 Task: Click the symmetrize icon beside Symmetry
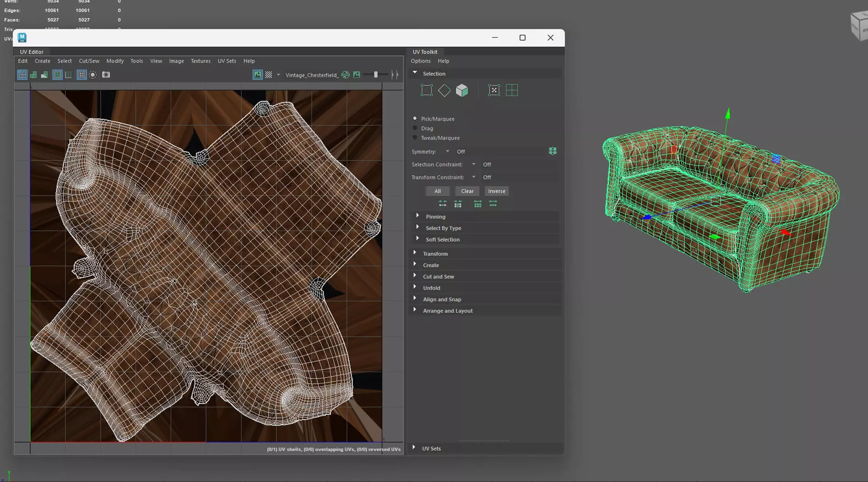pos(553,151)
